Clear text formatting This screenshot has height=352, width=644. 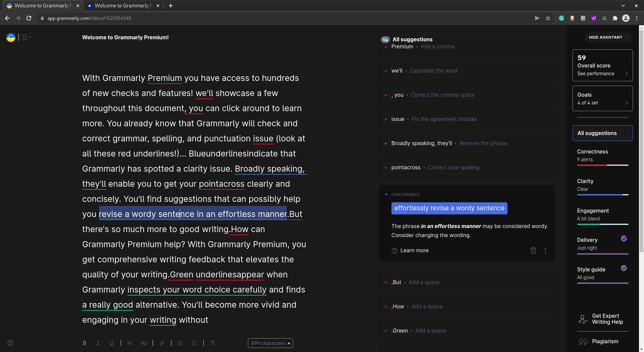[x=213, y=343]
